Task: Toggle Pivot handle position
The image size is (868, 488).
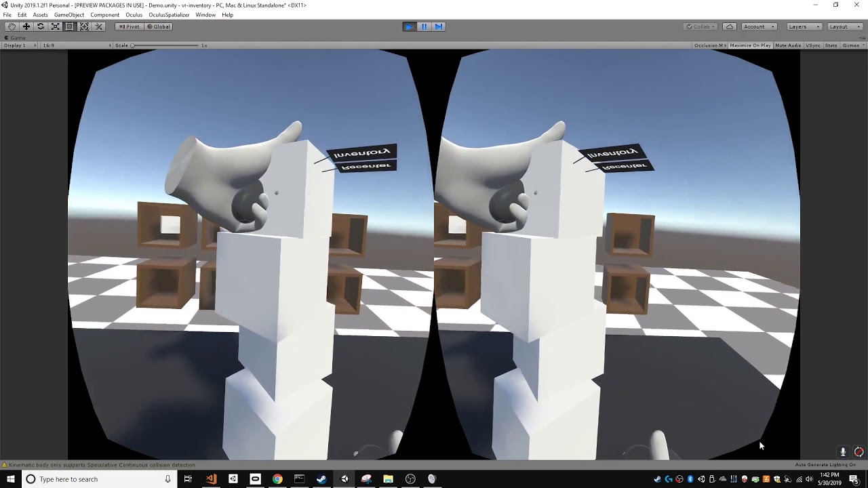Action: click(x=129, y=26)
